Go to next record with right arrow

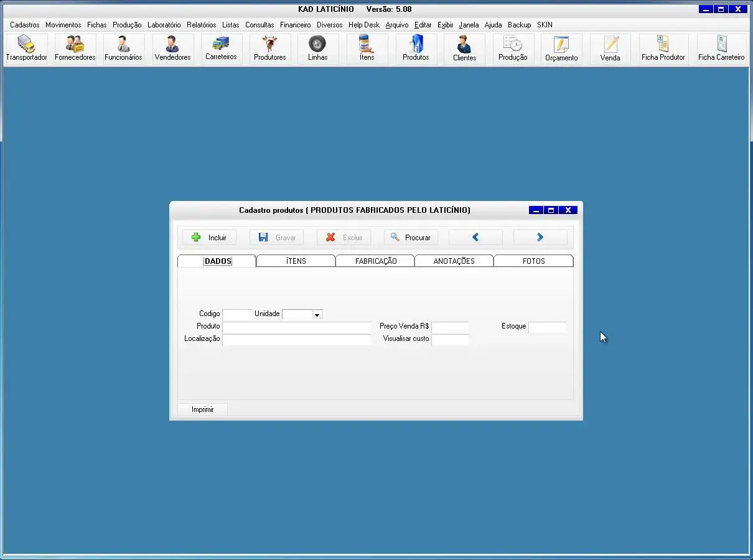point(540,237)
